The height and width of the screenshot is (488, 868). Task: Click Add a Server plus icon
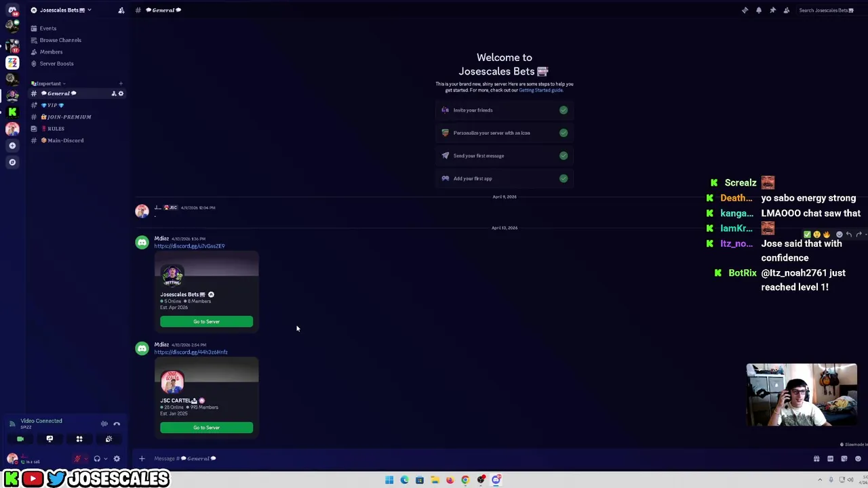click(x=12, y=145)
